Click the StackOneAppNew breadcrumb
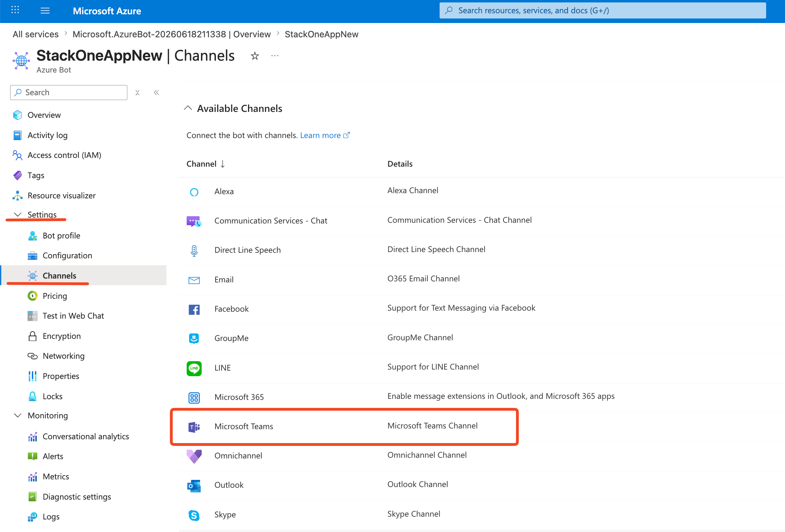 322,34
